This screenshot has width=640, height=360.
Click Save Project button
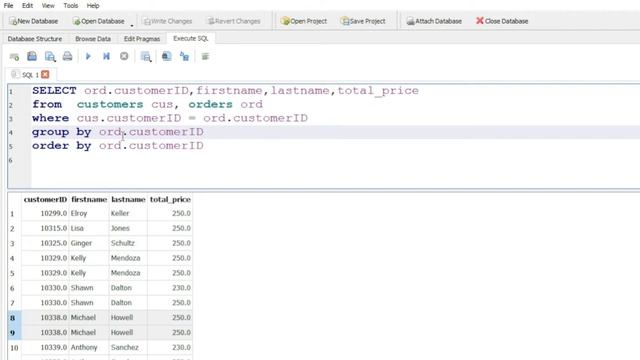pyautogui.click(x=363, y=21)
